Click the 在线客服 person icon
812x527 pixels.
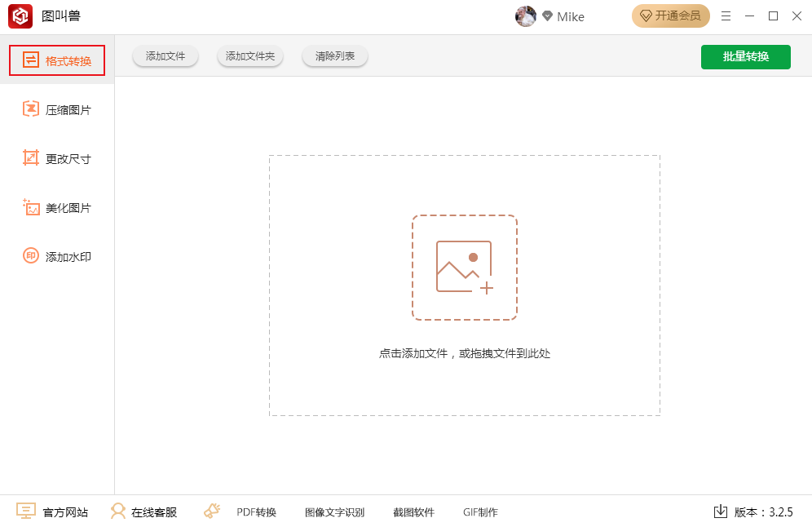[118, 511]
